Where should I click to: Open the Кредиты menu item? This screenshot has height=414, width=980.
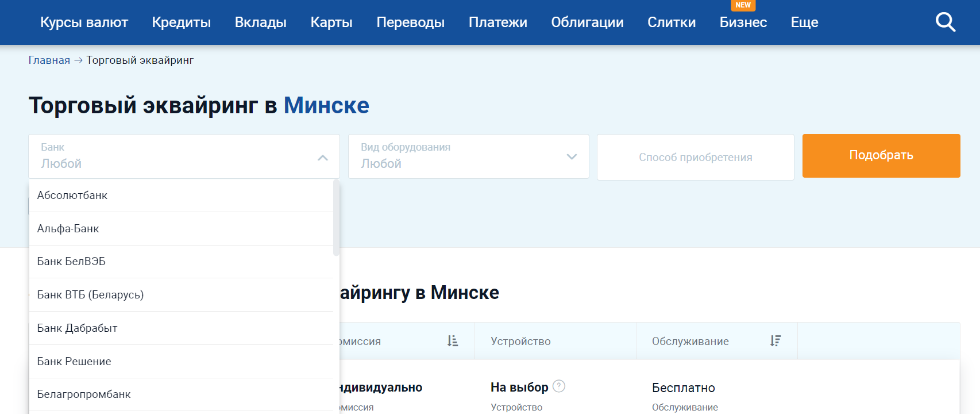pyautogui.click(x=181, y=22)
